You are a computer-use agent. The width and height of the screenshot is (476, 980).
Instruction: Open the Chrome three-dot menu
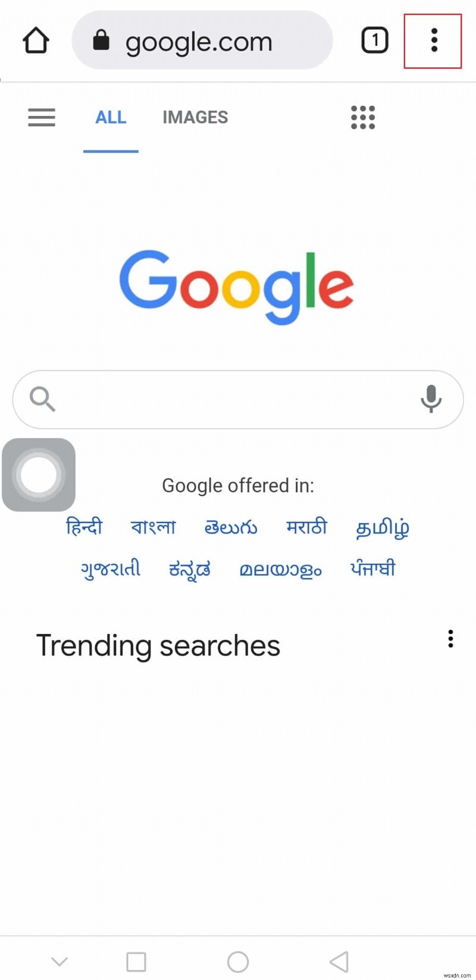tap(434, 40)
